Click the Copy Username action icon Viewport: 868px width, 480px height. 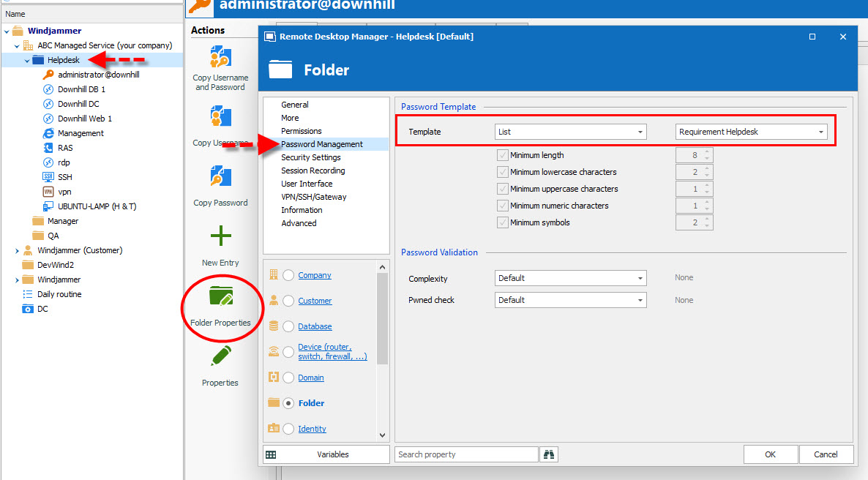[220, 117]
